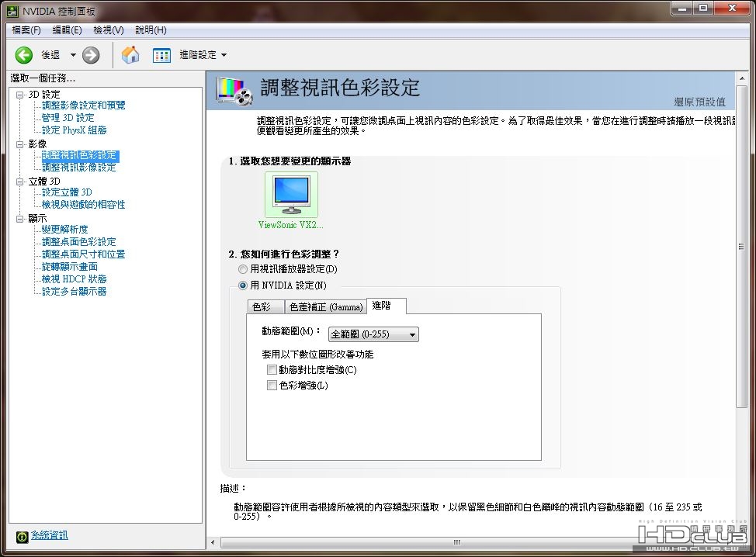
Task: Enable the 色彩增強(L) checkbox
Action: pyautogui.click(x=272, y=386)
